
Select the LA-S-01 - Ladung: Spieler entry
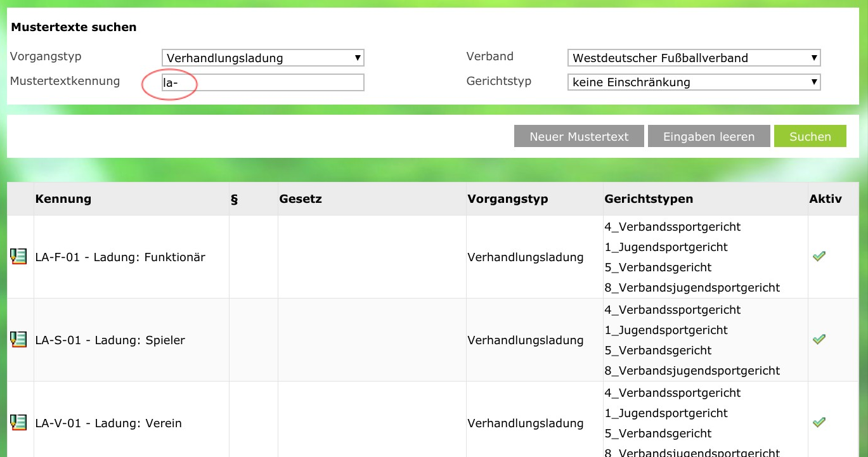pyautogui.click(x=110, y=340)
